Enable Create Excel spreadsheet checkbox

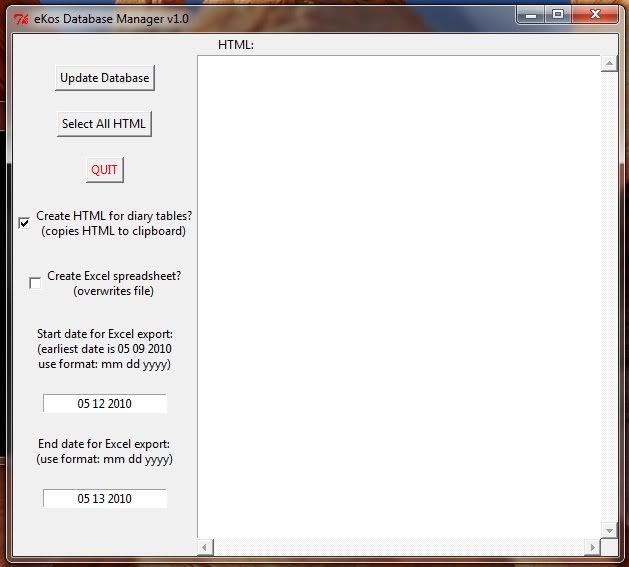[x=35, y=283]
